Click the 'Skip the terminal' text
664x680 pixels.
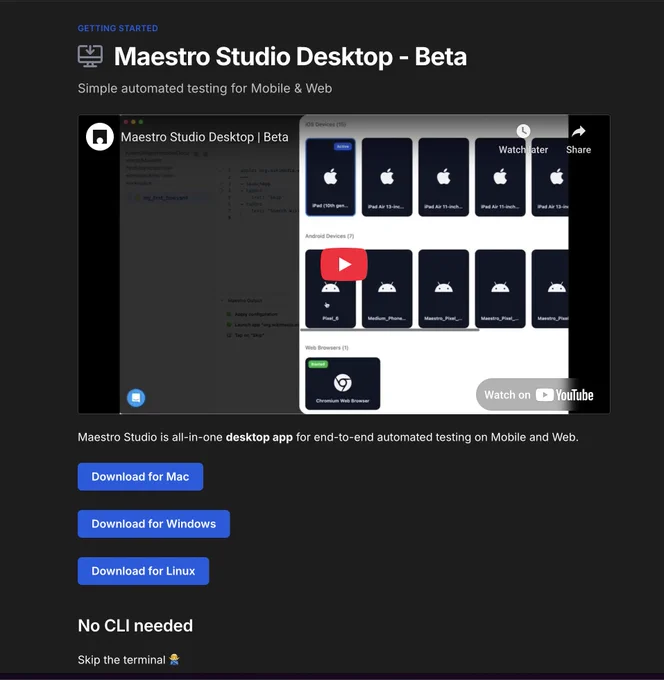coord(121,660)
